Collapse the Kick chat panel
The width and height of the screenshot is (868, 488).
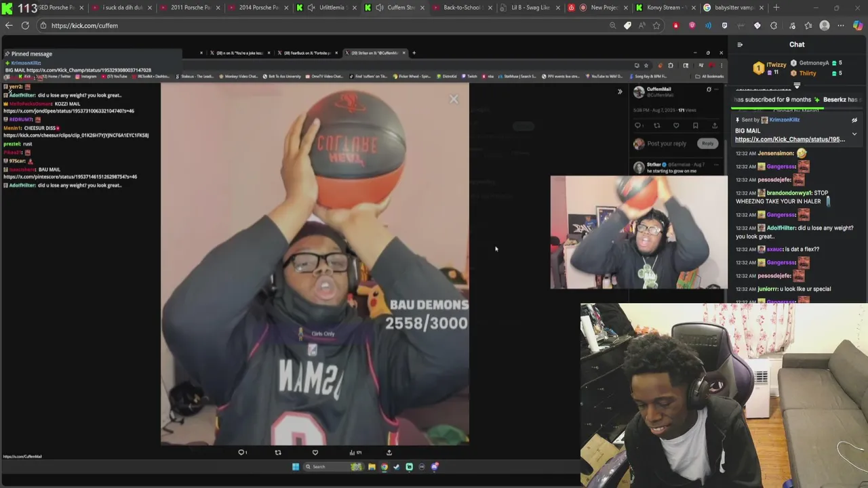[740, 45]
